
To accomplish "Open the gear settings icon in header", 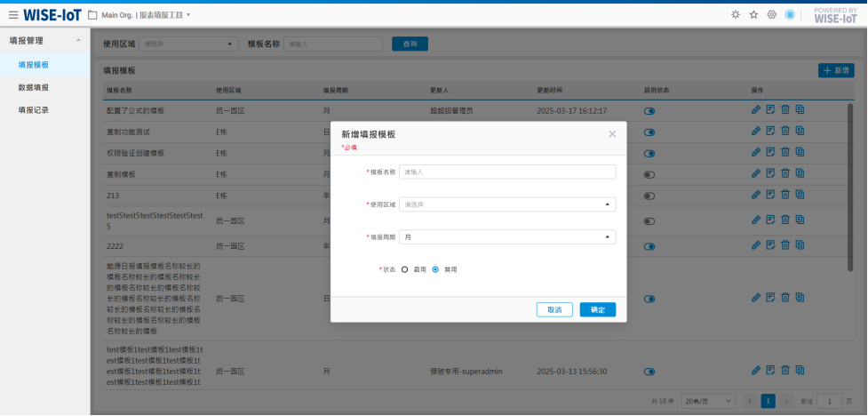I will (x=771, y=15).
